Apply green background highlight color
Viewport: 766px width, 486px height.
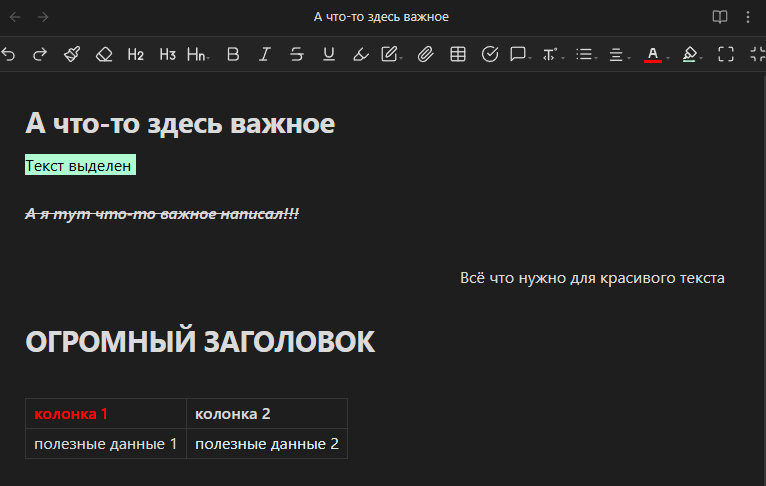[689, 54]
